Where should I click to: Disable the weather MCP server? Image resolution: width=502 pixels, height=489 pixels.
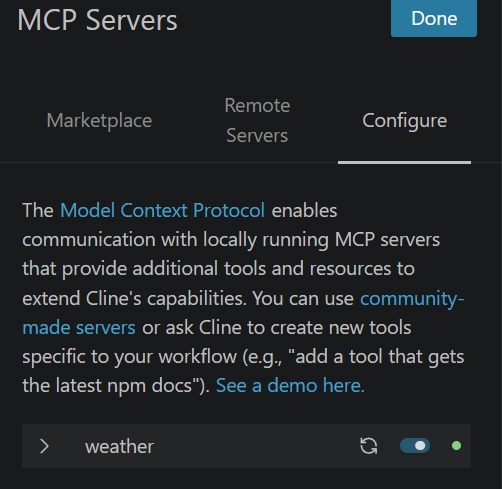415,446
